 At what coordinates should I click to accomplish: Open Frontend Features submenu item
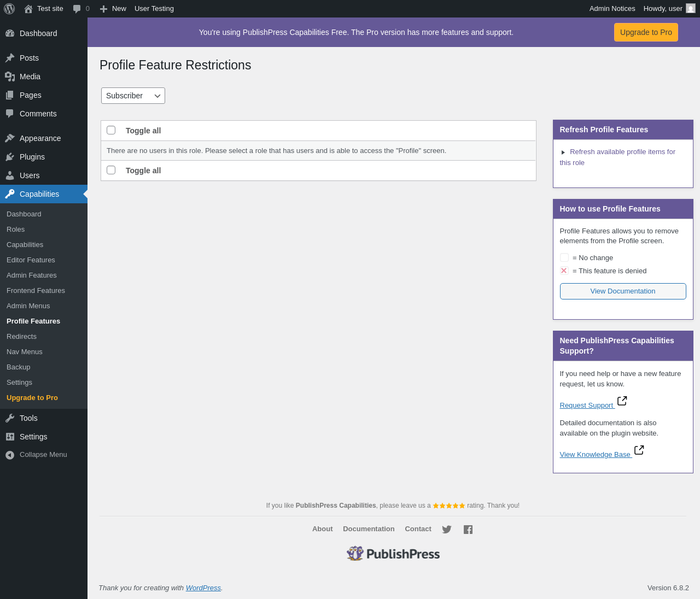(x=36, y=291)
